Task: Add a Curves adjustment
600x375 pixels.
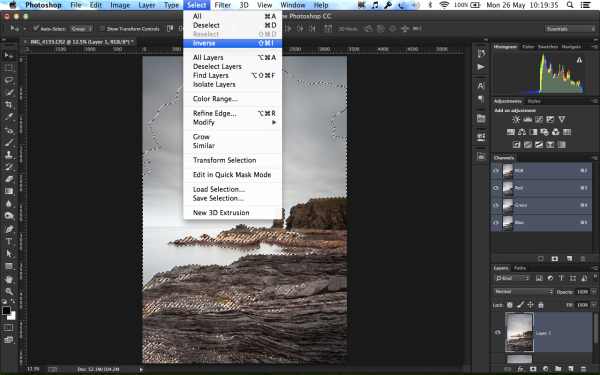Action: pyautogui.click(x=539, y=119)
